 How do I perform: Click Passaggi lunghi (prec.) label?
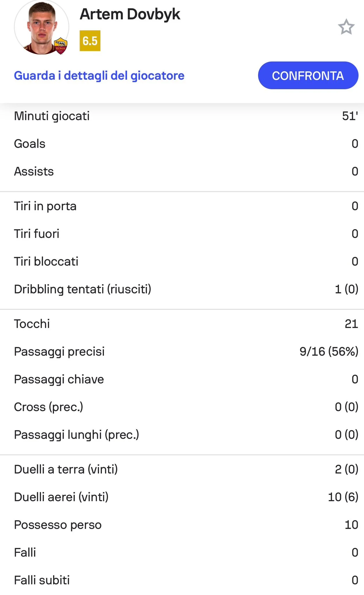(76, 435)
